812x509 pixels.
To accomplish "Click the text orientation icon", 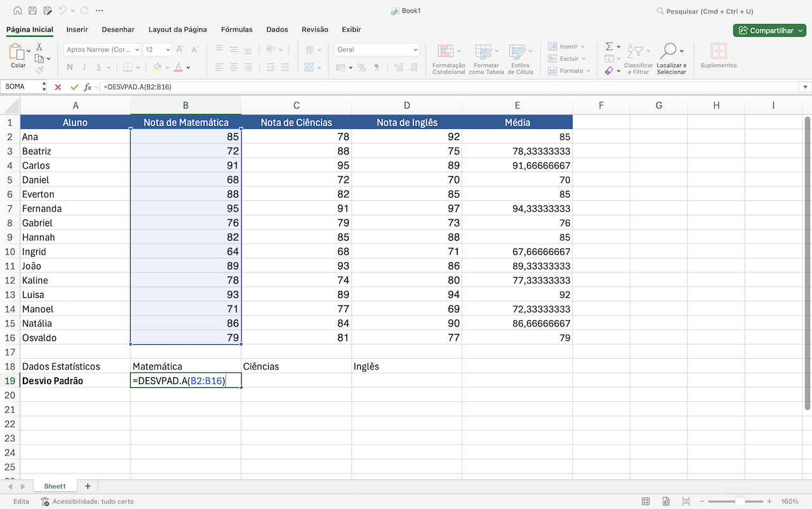I will click(271, 49).
